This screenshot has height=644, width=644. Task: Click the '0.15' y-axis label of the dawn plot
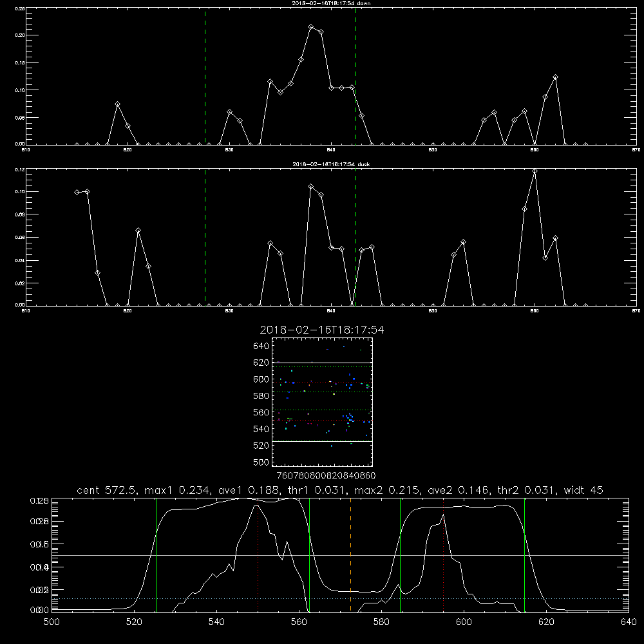[x=20, y=63]
